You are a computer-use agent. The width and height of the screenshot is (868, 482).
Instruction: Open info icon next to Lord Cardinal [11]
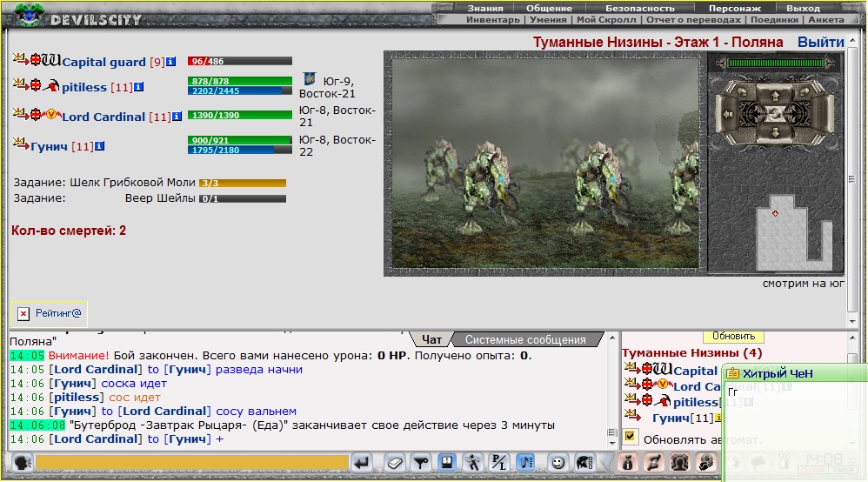177,117
